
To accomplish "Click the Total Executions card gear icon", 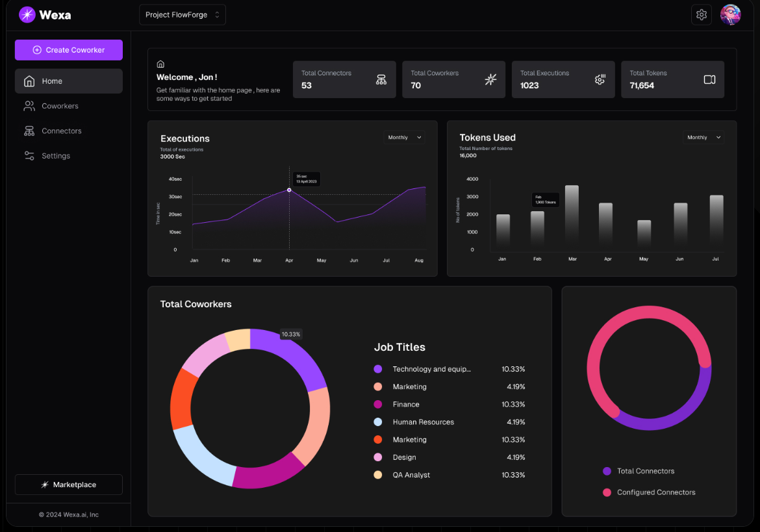I will [600, 79].
